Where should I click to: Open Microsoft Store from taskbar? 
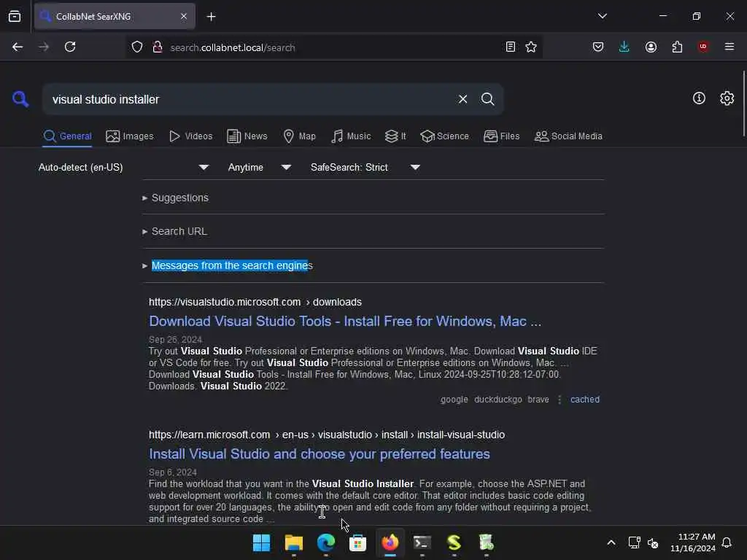click(357, 542)
